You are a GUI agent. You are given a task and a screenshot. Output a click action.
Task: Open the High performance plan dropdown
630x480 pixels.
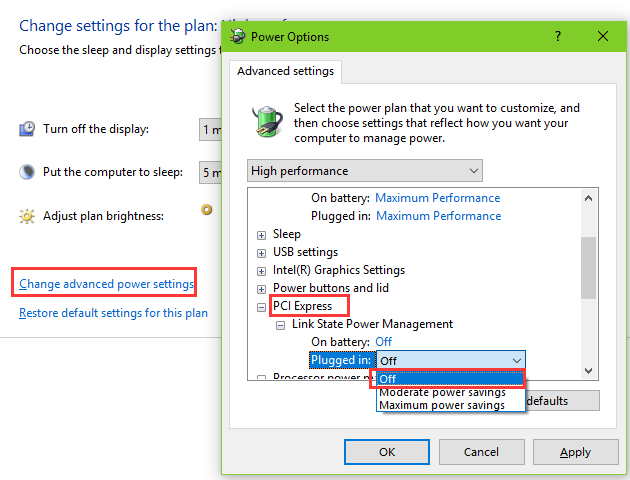[364, 171]
